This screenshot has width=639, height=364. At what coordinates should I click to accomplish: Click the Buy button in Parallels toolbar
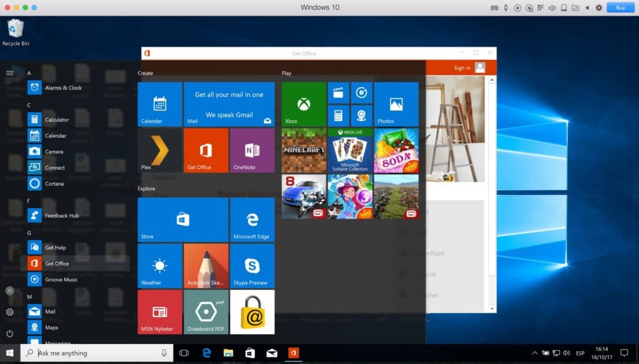tap(620, 7)
